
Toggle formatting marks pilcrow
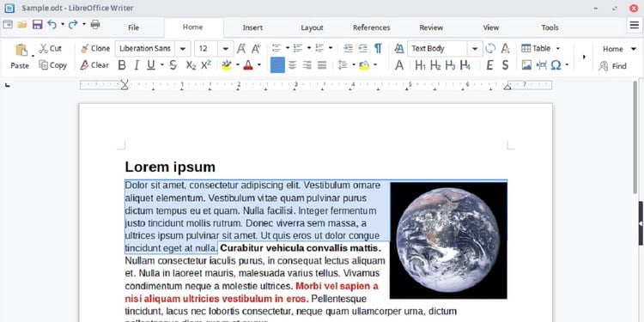pos(378,48)
